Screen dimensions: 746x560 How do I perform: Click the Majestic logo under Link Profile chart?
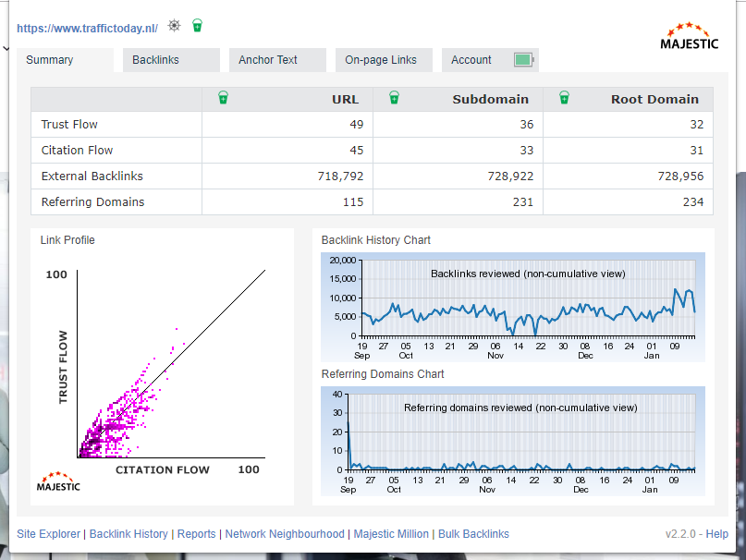58,481
